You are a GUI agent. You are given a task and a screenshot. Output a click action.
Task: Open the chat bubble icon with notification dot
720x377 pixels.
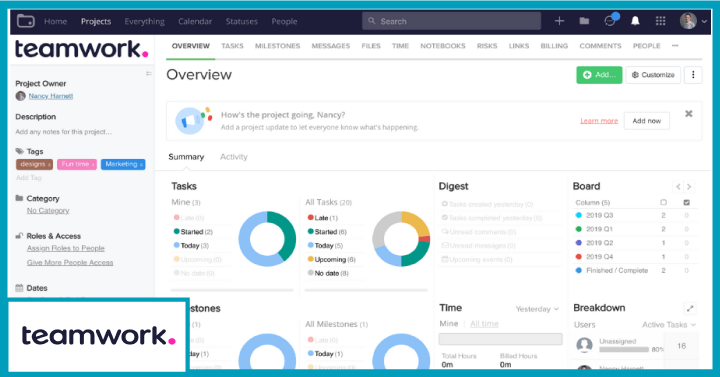pyautogui.click(x=610, y=21)
